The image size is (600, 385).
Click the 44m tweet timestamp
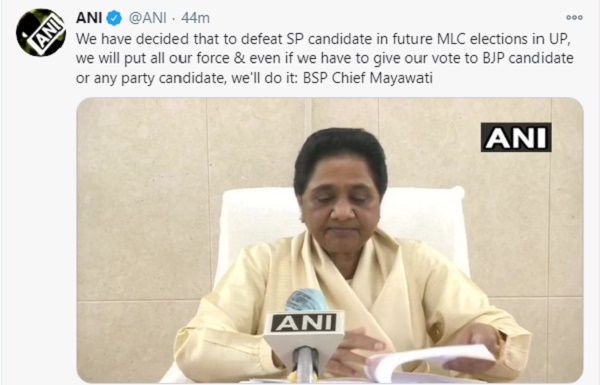click(x=195, y=18)
